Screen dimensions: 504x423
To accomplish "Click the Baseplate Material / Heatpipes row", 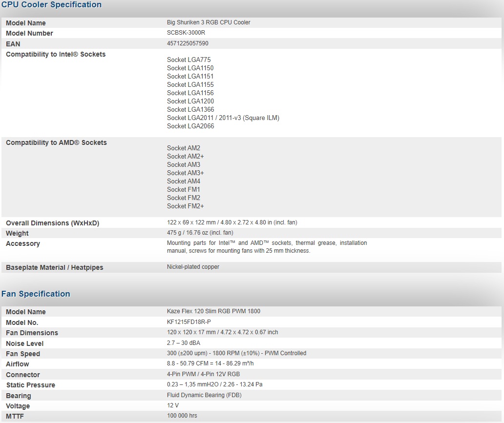I will pyautogui.click(x=54, y=267).
